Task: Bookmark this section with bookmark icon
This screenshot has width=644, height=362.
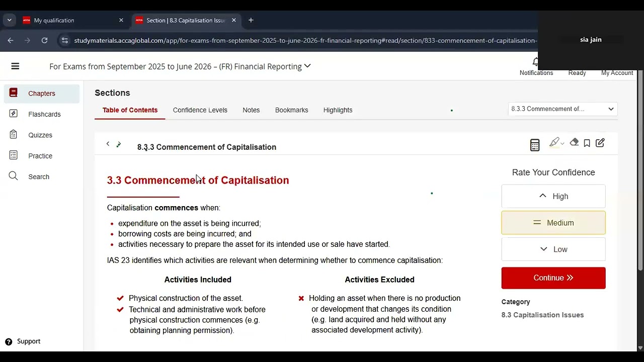Action: 587,143
